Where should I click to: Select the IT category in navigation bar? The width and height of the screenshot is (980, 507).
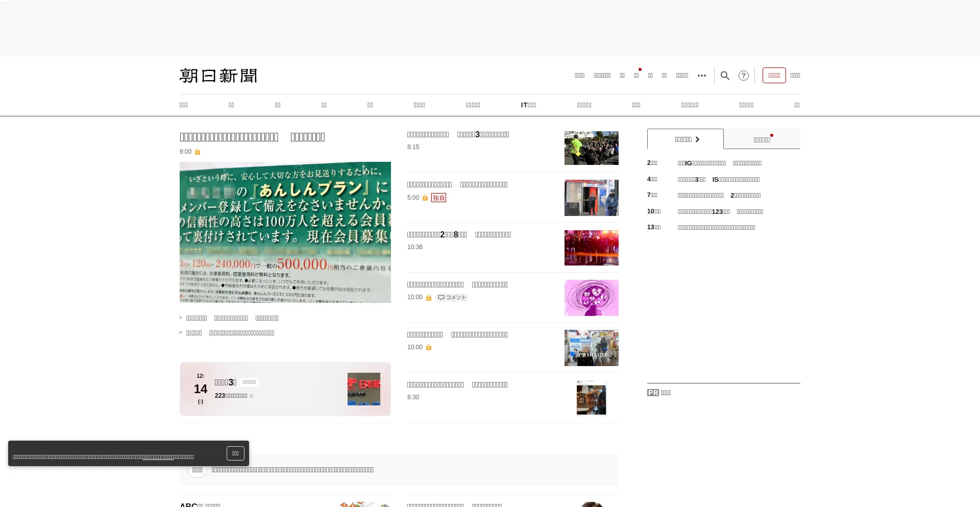point(528,105)
